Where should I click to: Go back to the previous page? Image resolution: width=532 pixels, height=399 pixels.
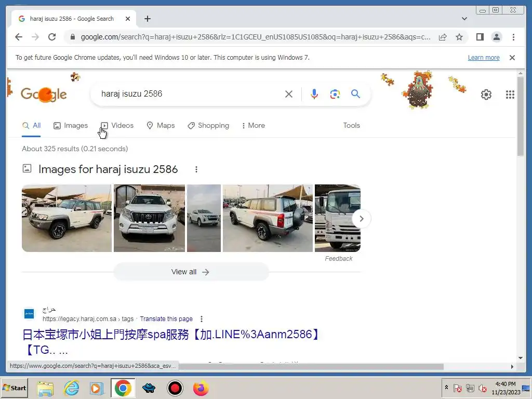(19, 37)
